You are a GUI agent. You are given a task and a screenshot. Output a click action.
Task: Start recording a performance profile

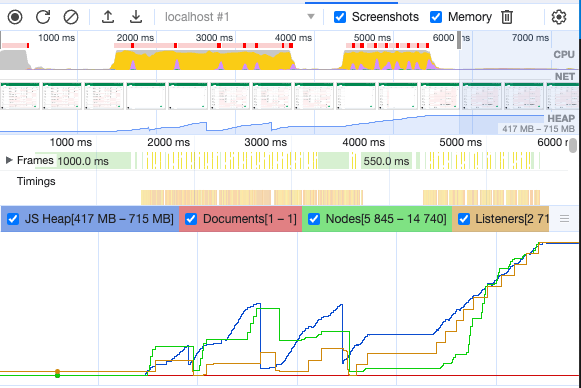tap(15, 17)
